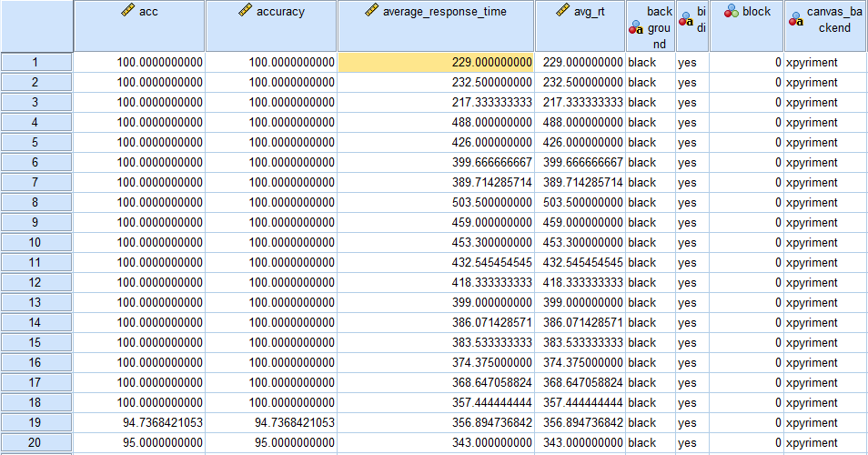Screen dimensions: 868x455
Task: Select row number 1 header
Action: tap(36, 62)
